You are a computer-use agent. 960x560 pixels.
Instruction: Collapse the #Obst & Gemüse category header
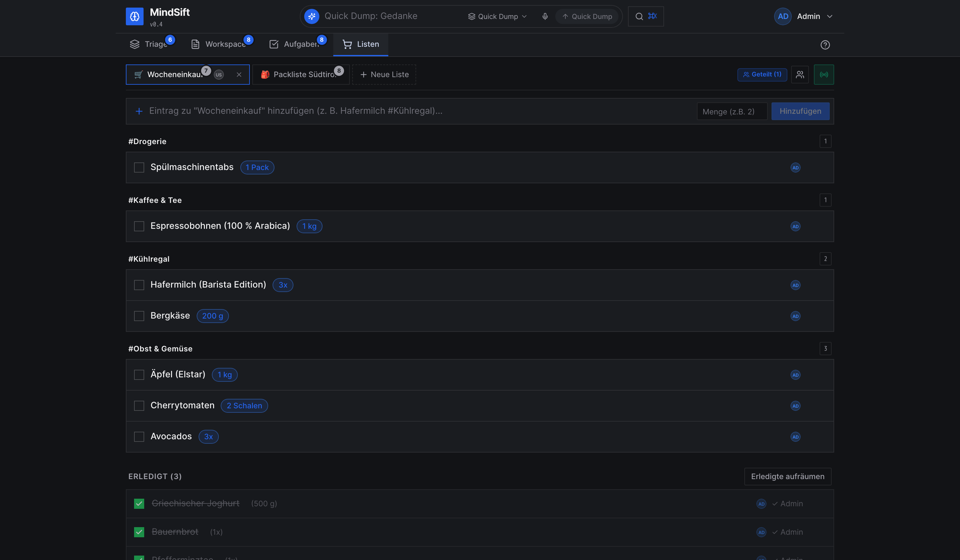click(x=160, y=349)
